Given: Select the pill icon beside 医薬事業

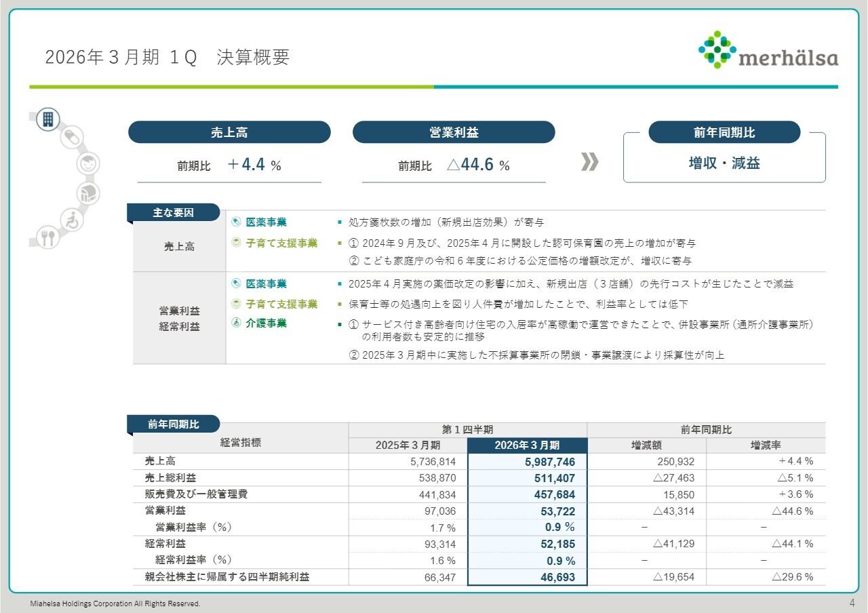Looking at the screenshot, I should pyautogui.click(x=237, y=221).
